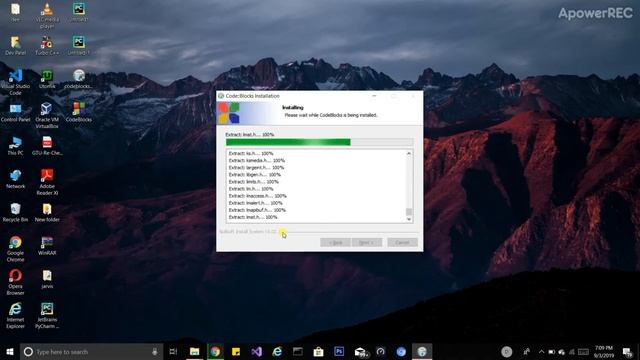The image size is (640, 360).
Task: Open the taskbar clock and date
Action: [x=604, y=351]
